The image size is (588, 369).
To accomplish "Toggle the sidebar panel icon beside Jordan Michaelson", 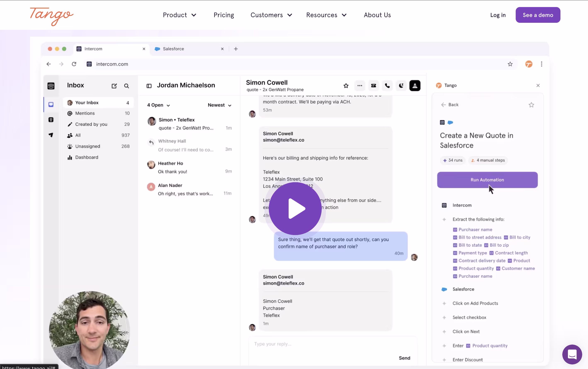I will pyautogui.click(x=149, y=86).
